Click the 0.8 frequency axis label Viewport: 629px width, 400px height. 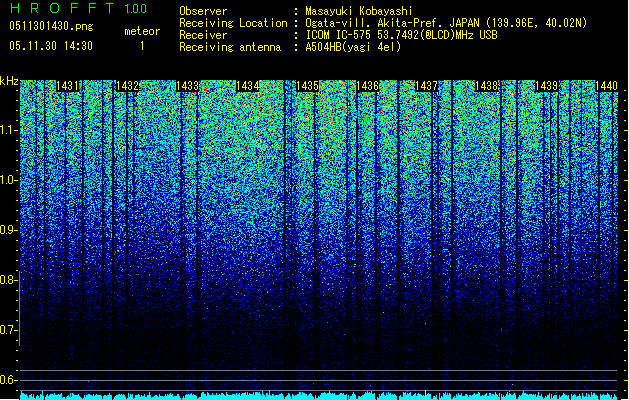click(8, 280)
